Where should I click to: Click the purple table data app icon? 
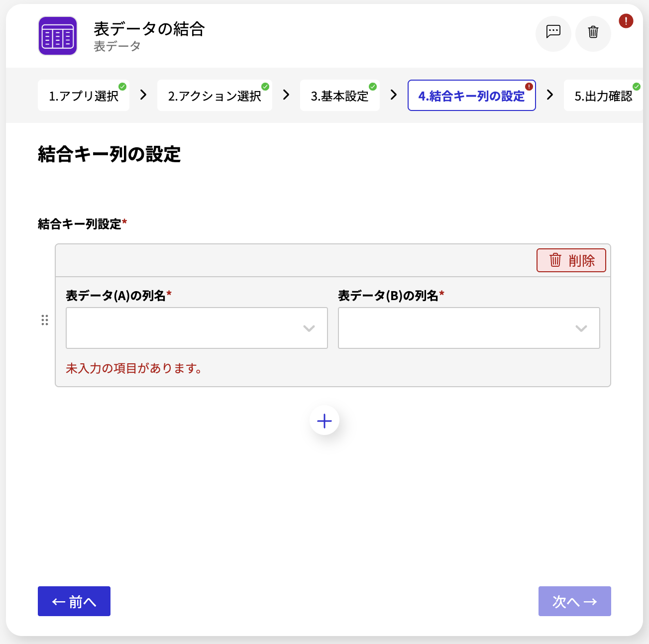point(58,36)
